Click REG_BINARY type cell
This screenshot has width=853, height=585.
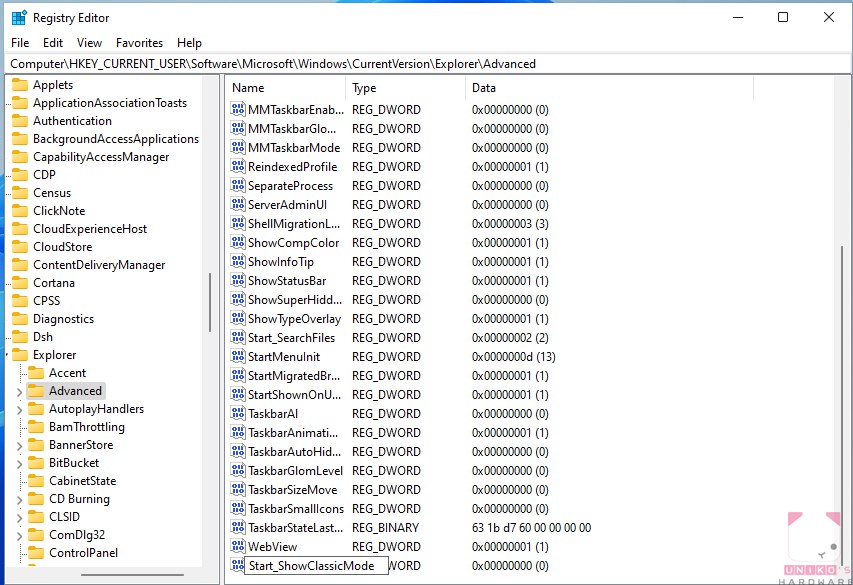tap(386, 528)
